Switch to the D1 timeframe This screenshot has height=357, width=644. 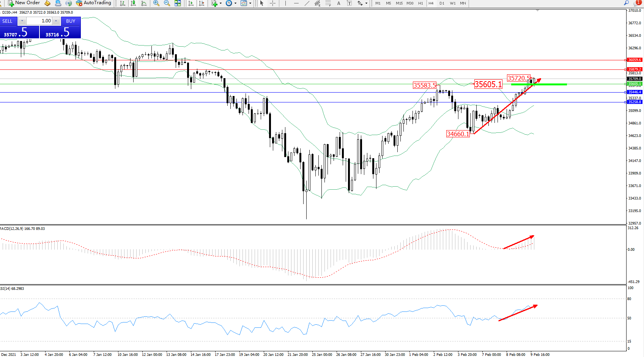[442, 3]
